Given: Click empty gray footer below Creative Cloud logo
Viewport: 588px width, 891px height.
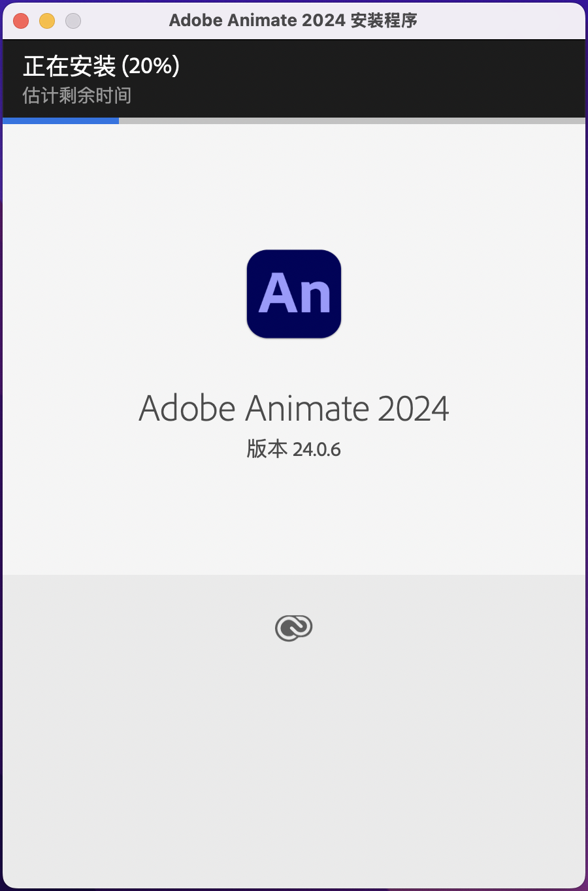Looking at the screenshot, I should (294, 764).
